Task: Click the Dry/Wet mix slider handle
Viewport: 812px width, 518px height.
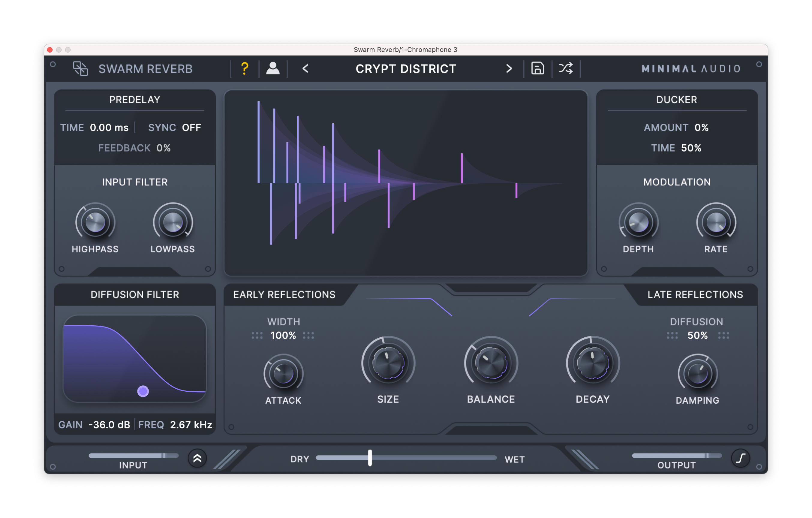Action: coord(370,458)
